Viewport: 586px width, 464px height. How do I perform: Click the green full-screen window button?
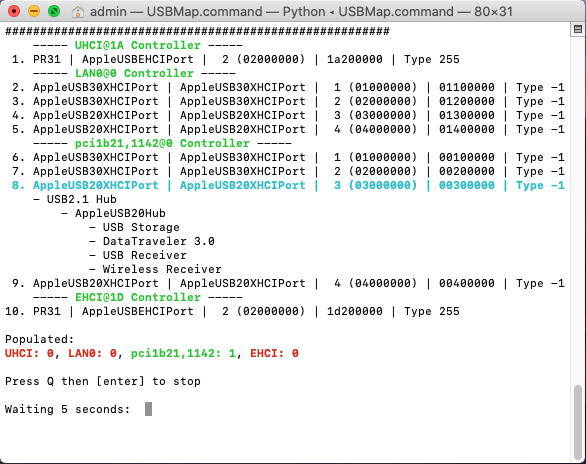pos(54,11)
